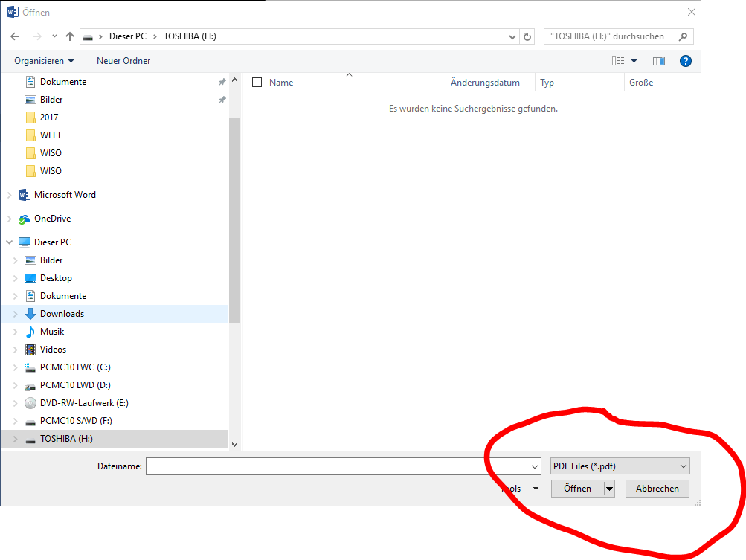Open Dokumente under Dieser PC
The height and width of the screenshot is (560, 746).
coord(62,296)
